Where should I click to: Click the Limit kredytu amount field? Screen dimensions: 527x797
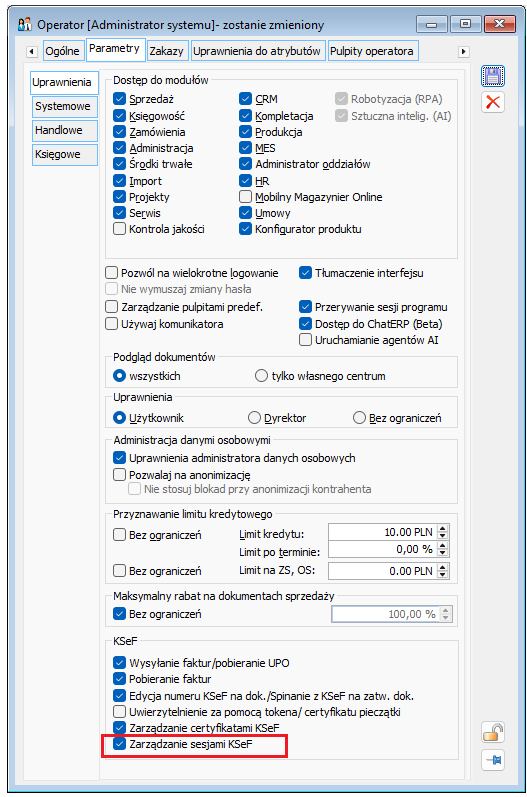coord(382,532)
